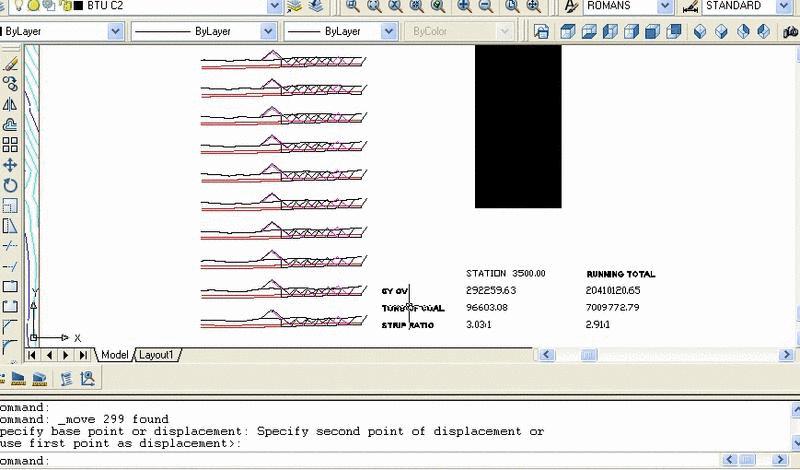
Task: Switch to Right view cube icon
Action: pos(631,32)
